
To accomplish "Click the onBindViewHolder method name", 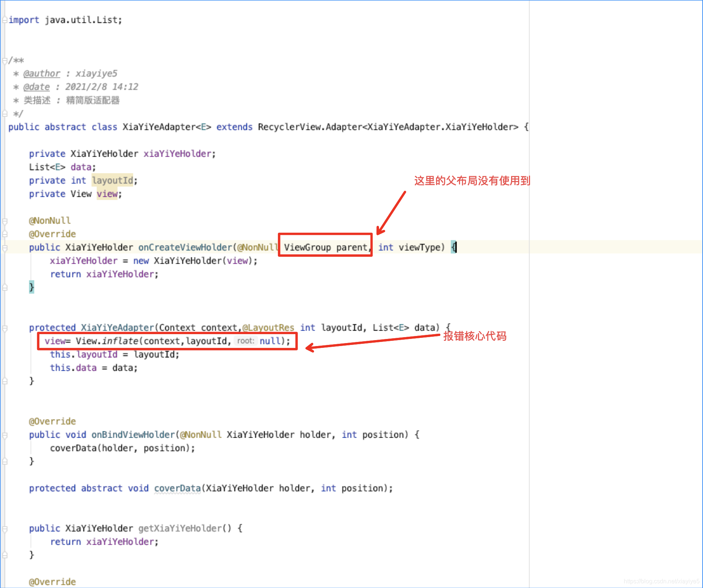I will (x=133, y=435).
